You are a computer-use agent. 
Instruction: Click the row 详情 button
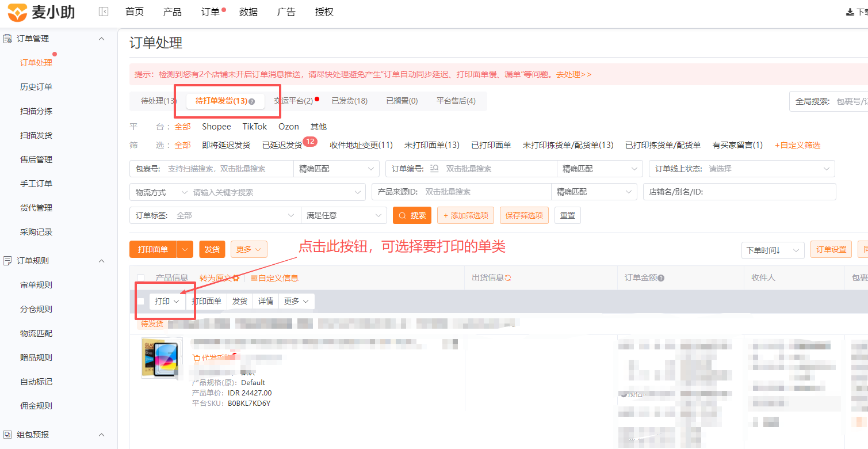pos(266,301)
